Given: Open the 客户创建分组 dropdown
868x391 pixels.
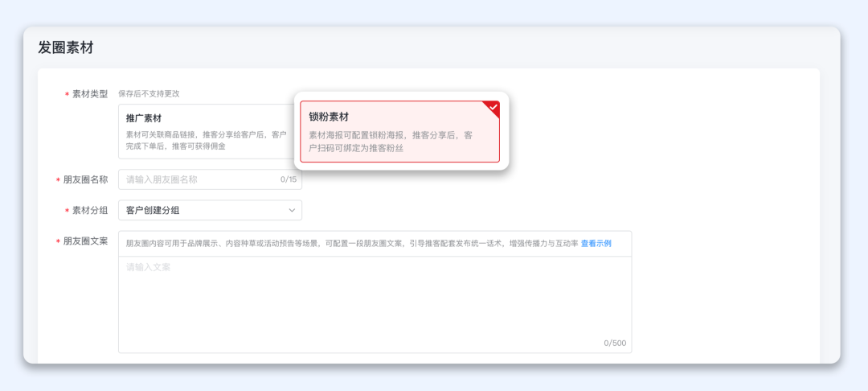Looking at the screenshot, I should click(x=210, y=211).
